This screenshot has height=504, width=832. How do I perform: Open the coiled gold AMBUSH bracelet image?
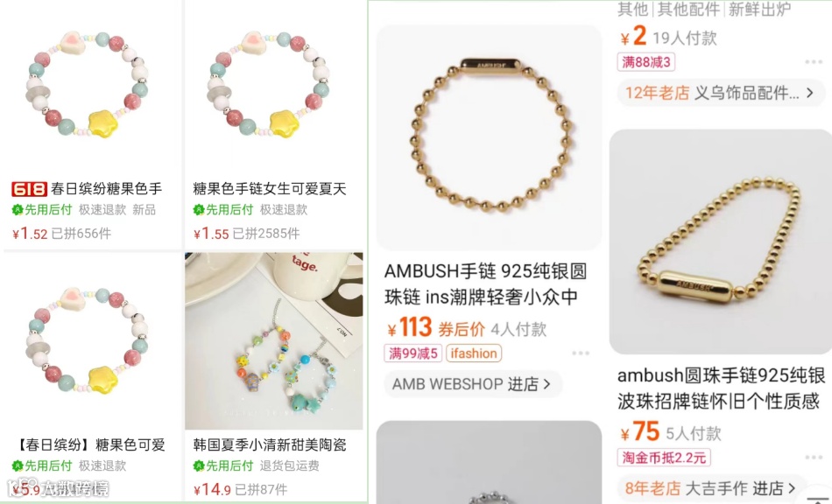(x=721, y=241)
